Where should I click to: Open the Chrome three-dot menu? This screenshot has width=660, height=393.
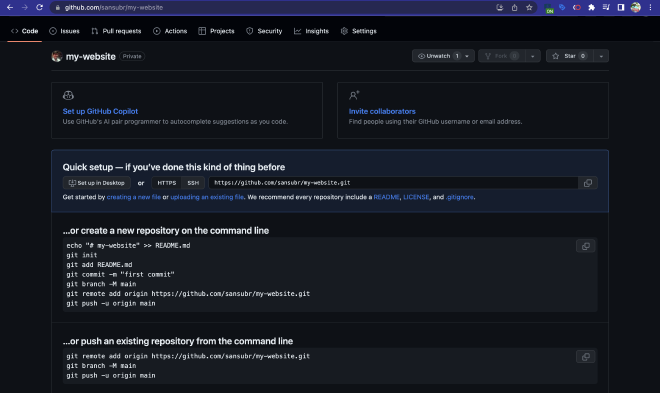(650, 8)
